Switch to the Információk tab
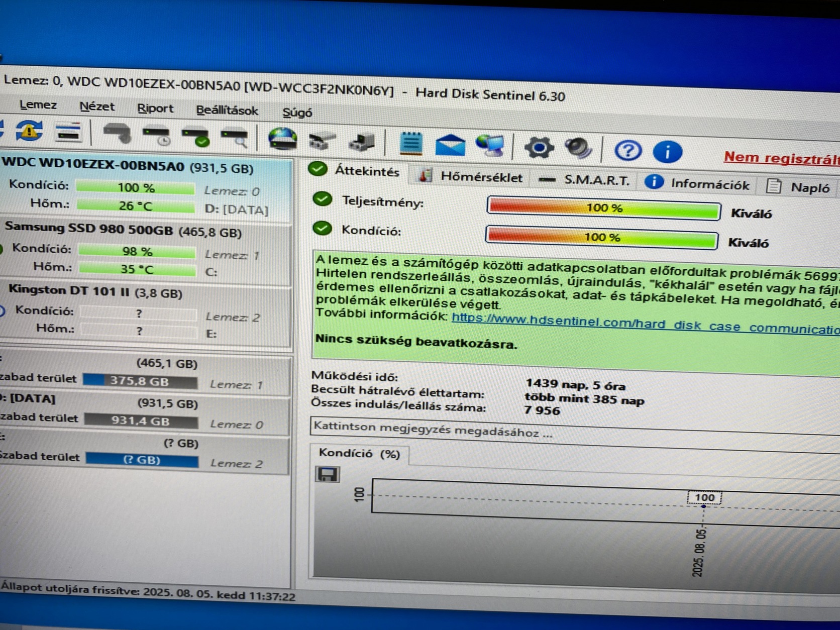Viewport: 840px width, 630px height. (697, 183)
